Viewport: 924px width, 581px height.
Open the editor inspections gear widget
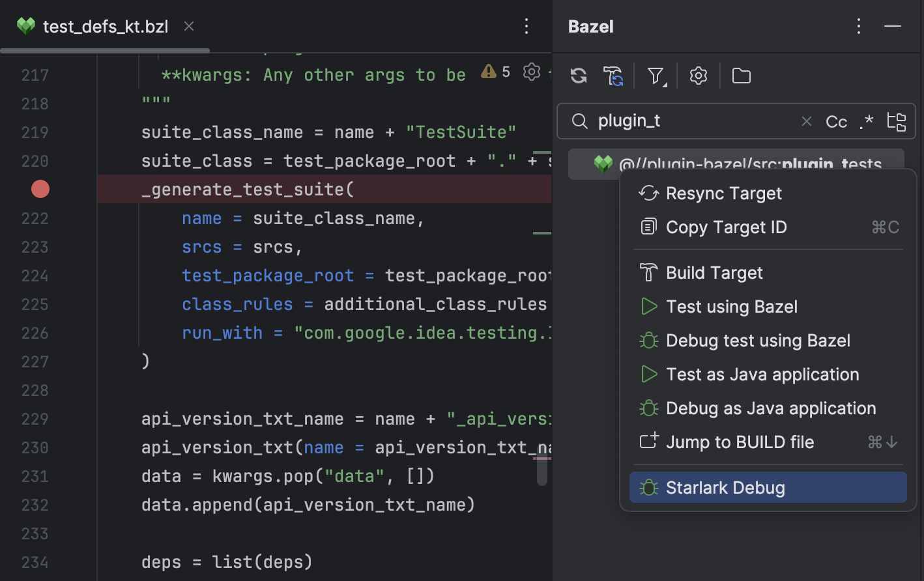pos(531,72)
